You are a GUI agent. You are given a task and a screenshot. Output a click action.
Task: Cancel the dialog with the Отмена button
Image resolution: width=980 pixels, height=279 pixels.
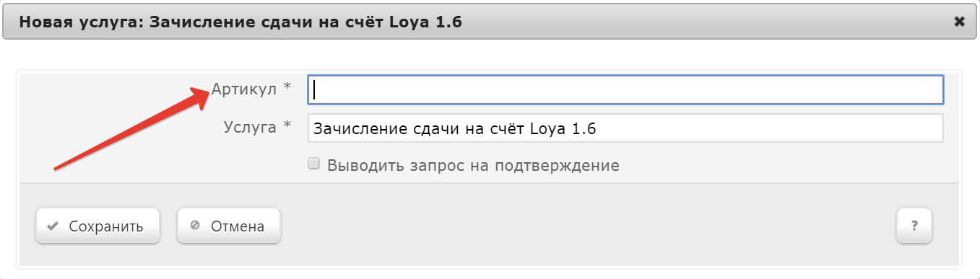(229, 226)
